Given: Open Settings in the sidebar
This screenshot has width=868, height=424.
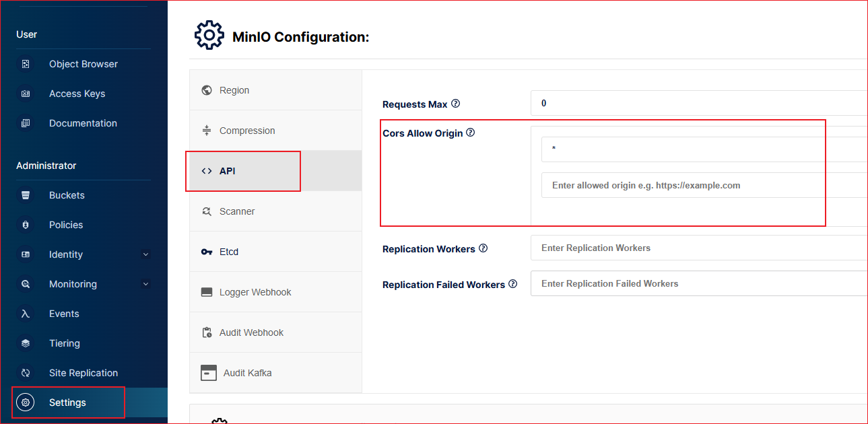Looking at the screenshot, I should tap(67, 402).
